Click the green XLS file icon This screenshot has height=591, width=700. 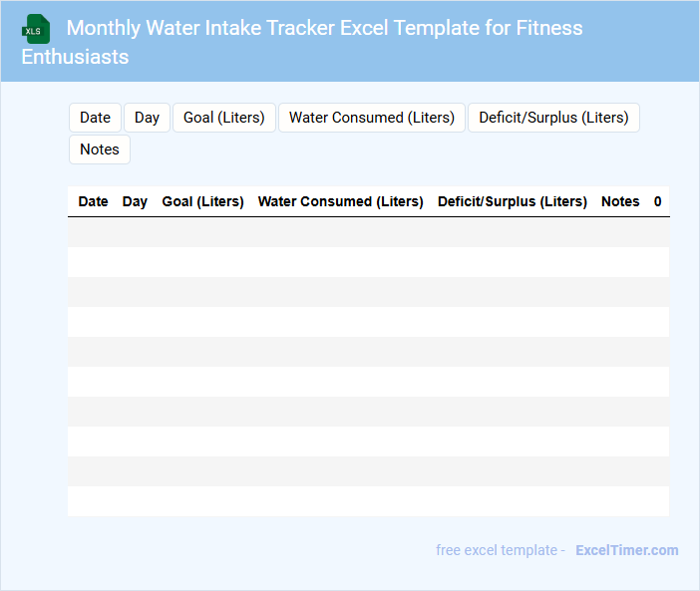[x=36, y=29]
